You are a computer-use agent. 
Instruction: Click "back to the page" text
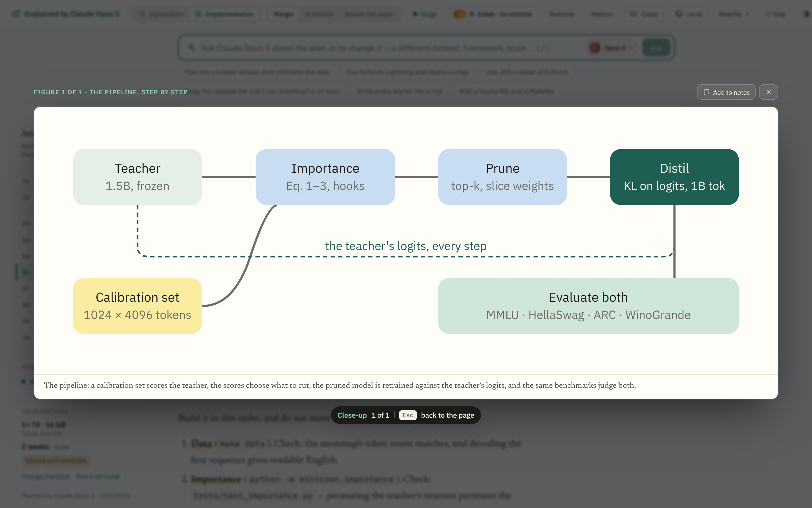point(447,415)
